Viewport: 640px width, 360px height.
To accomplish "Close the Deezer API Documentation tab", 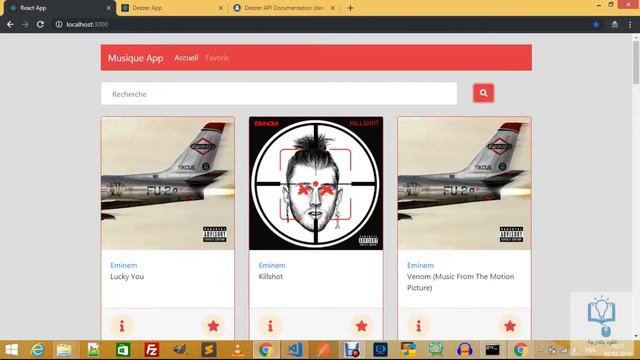I will tap(333, 8).
